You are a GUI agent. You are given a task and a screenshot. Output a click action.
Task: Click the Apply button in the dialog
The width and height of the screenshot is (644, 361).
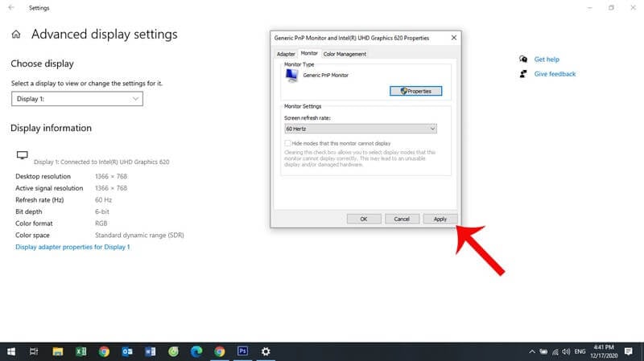pyautogui.click(x=440, y=219)
